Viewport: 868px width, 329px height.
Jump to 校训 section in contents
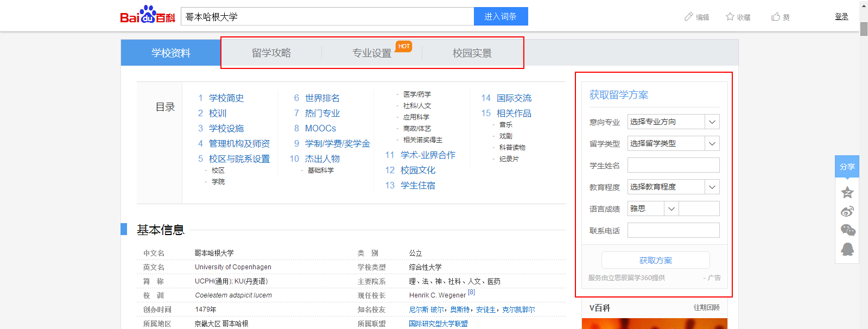tap(218, 113)
